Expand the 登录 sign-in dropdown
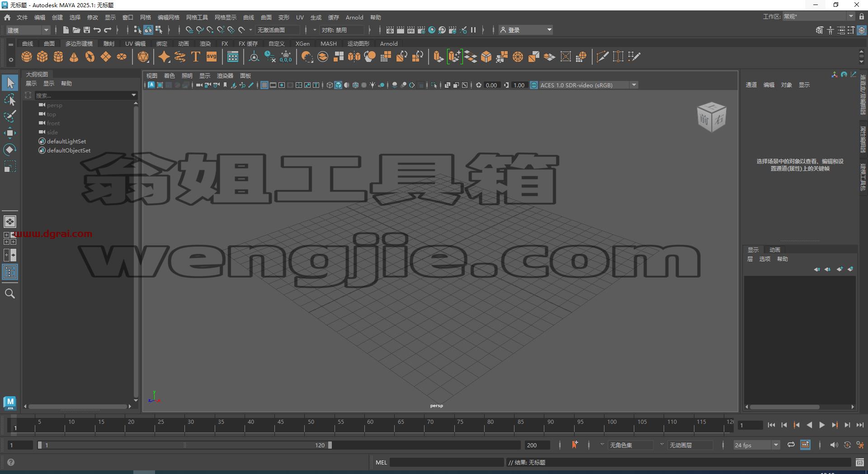 (526, 30)
